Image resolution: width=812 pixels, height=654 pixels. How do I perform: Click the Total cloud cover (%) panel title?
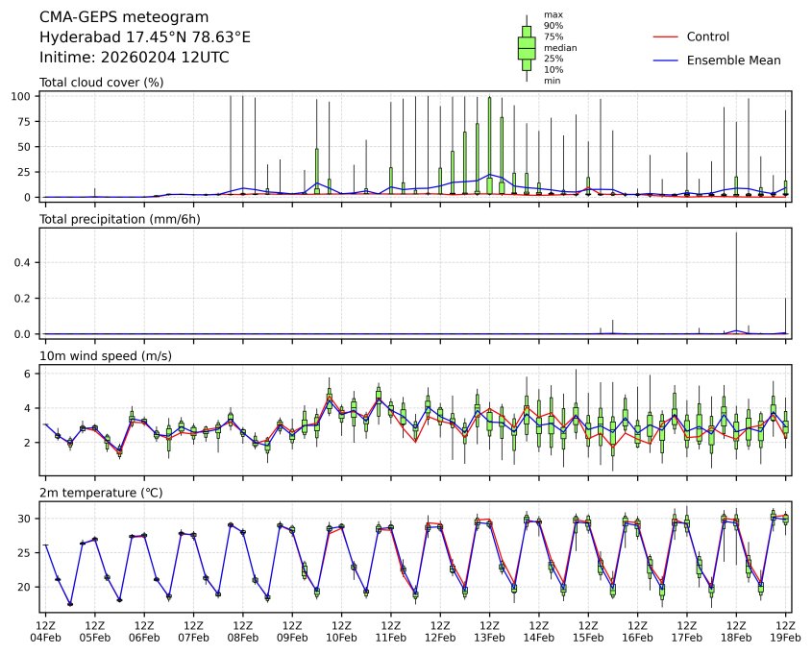pos(101,83)
